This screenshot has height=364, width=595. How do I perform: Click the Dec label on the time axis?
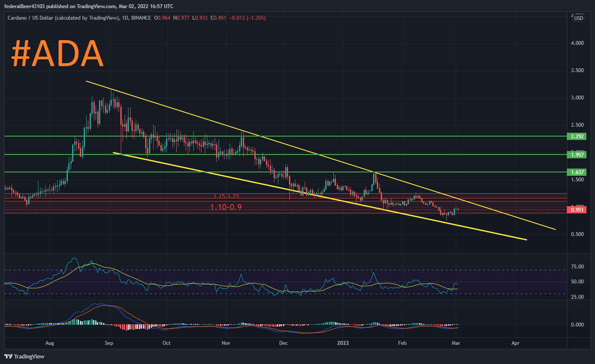[x=283, y=343]
